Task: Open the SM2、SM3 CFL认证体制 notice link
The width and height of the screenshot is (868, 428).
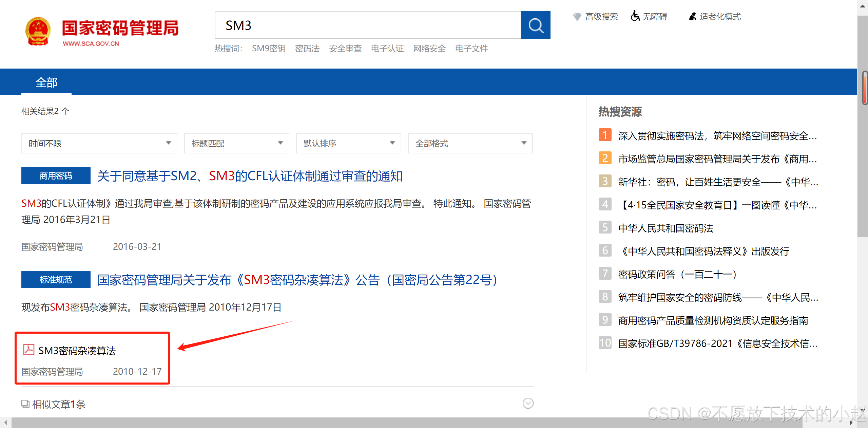Action: click(250, 176)
